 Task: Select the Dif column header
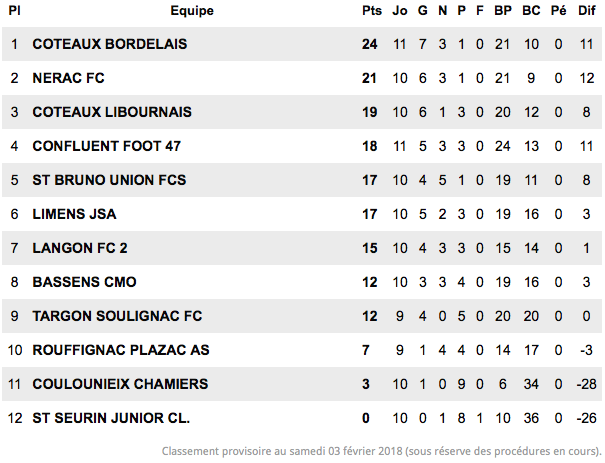pyautogui.click(x=586, y=11)
